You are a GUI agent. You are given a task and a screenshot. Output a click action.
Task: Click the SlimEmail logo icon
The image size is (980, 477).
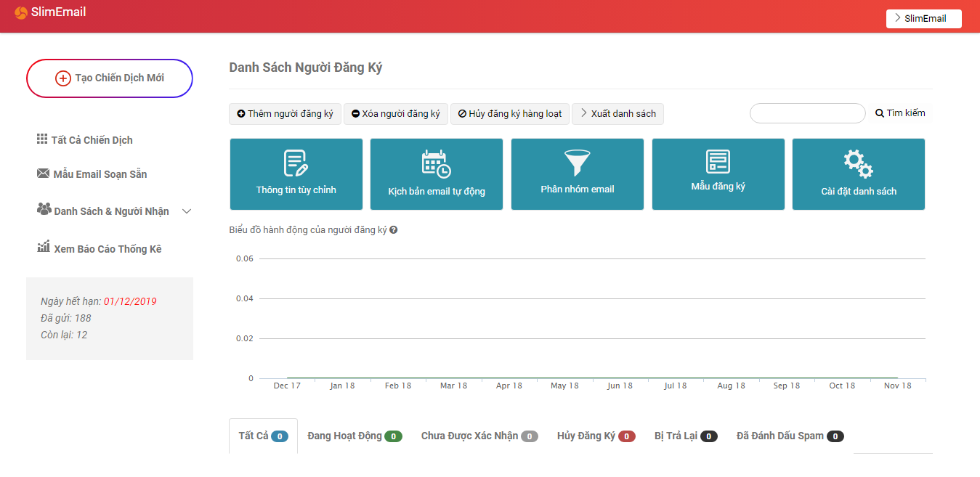pos(21,12)
